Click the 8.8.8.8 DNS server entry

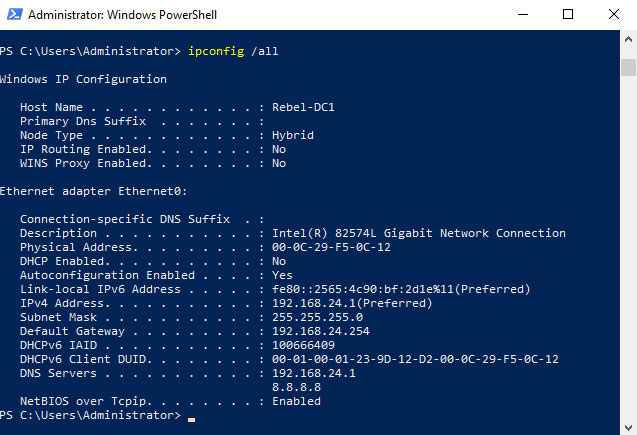[296, 387]
